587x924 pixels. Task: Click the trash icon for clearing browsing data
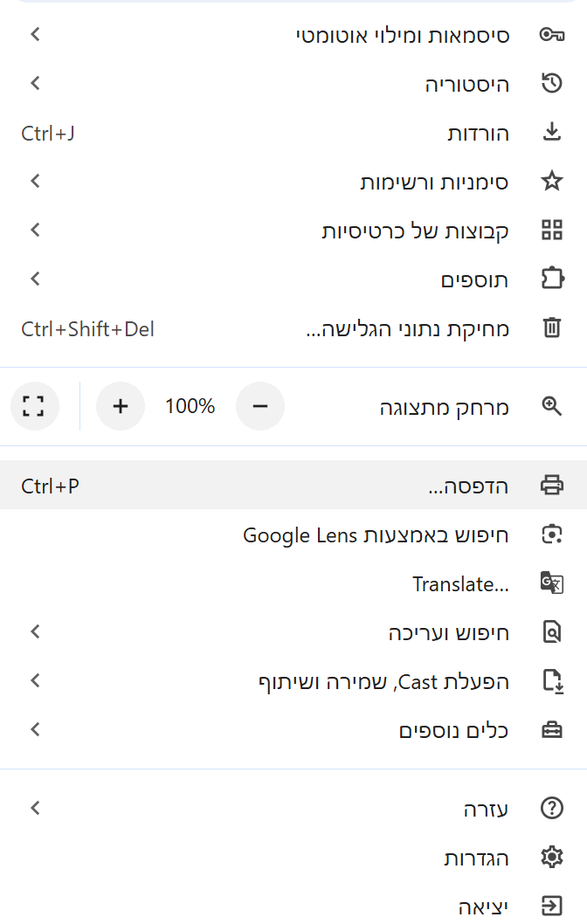551,328
